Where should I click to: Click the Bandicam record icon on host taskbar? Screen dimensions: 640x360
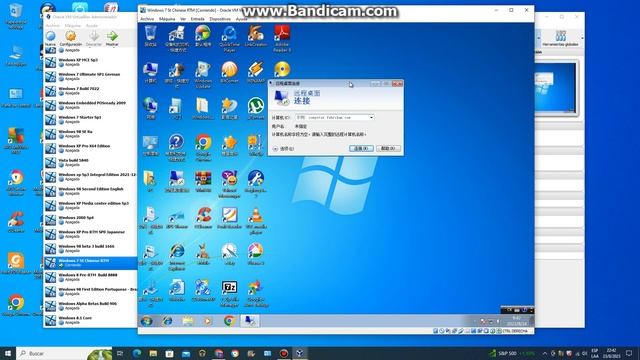[x=284, y=353]
